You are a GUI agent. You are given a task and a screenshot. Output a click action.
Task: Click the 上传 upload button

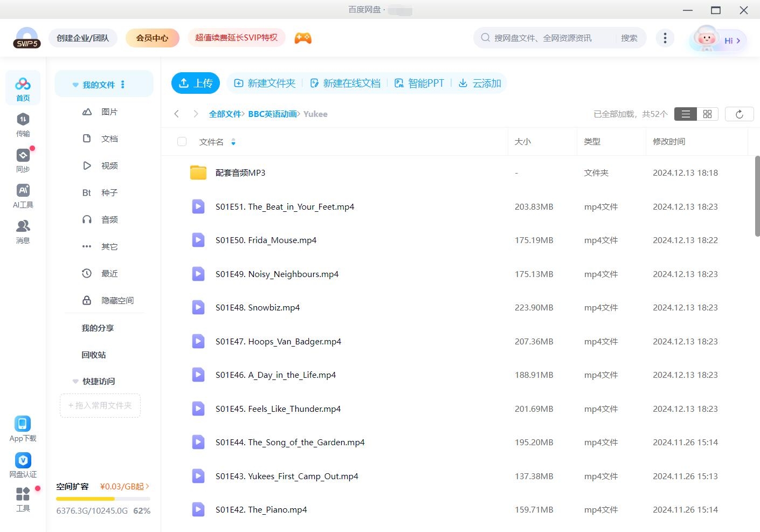click(x=196, y=83)
